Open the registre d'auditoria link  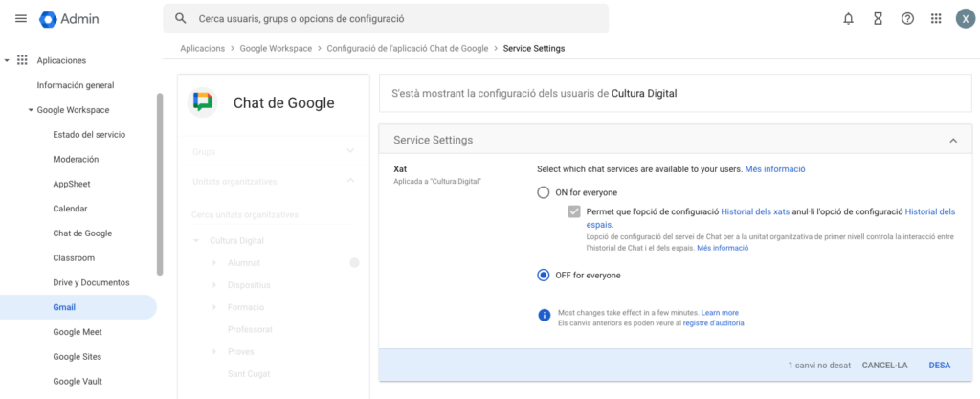point(713,323)
